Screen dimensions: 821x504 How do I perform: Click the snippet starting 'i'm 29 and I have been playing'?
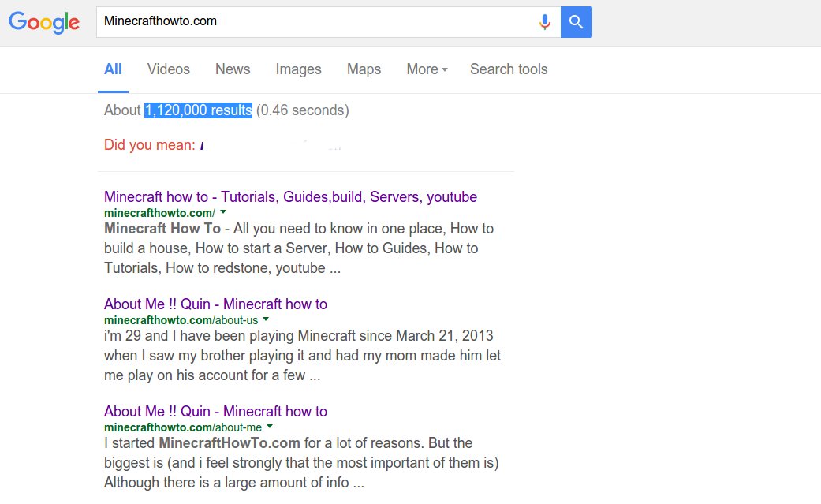click(x=302, y=355)
